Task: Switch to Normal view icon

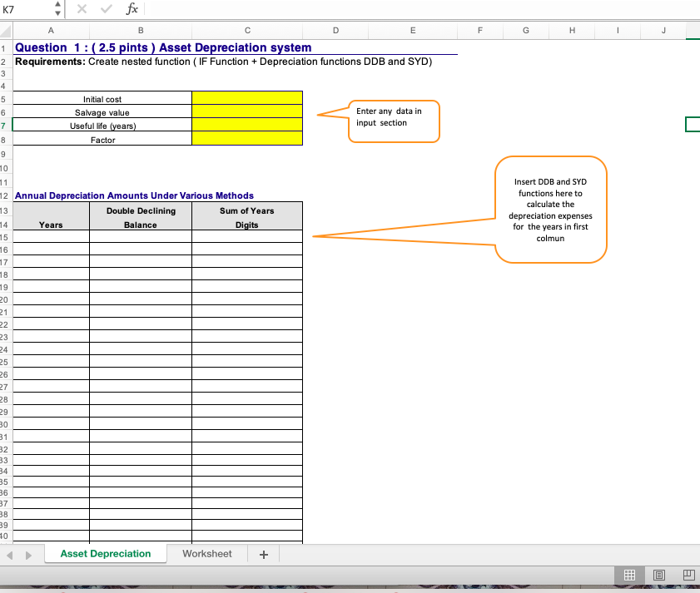Action: [629, 576]
